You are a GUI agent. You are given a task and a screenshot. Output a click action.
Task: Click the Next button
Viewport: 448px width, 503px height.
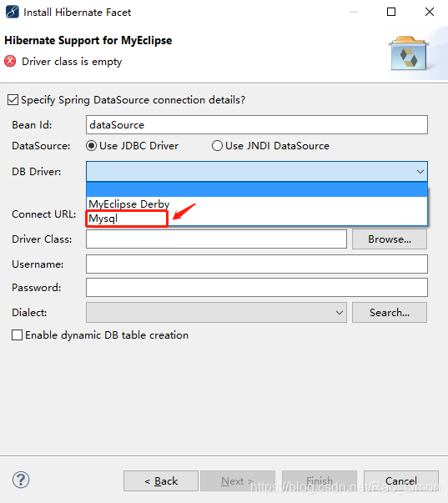point(238,480)
